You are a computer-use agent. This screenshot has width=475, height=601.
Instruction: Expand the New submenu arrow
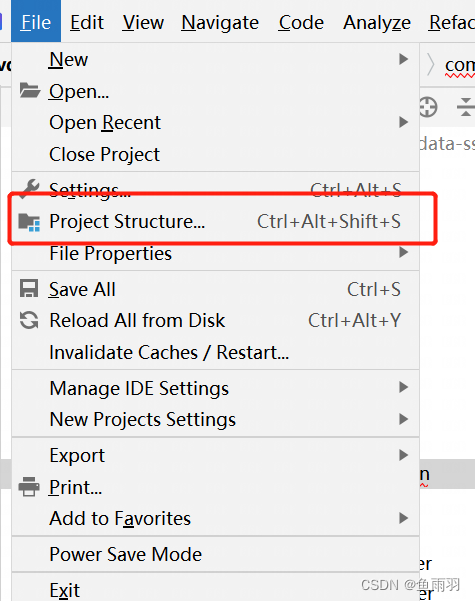click(x=403, y=59)
